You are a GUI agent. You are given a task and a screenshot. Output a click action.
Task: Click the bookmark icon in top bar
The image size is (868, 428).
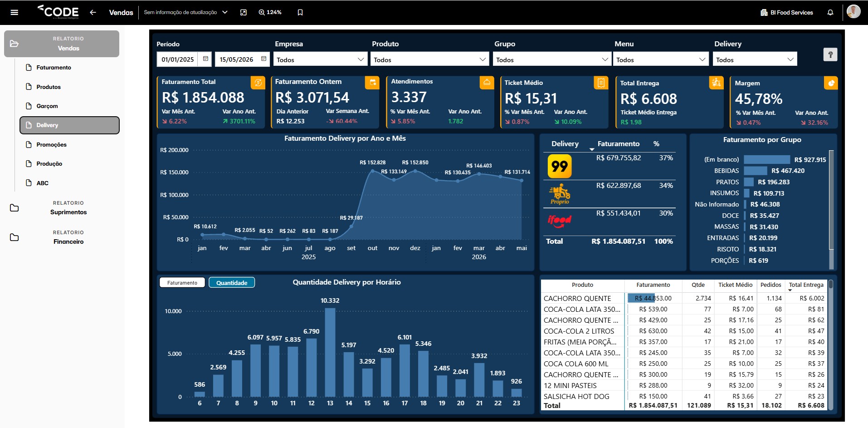[300, 12]
